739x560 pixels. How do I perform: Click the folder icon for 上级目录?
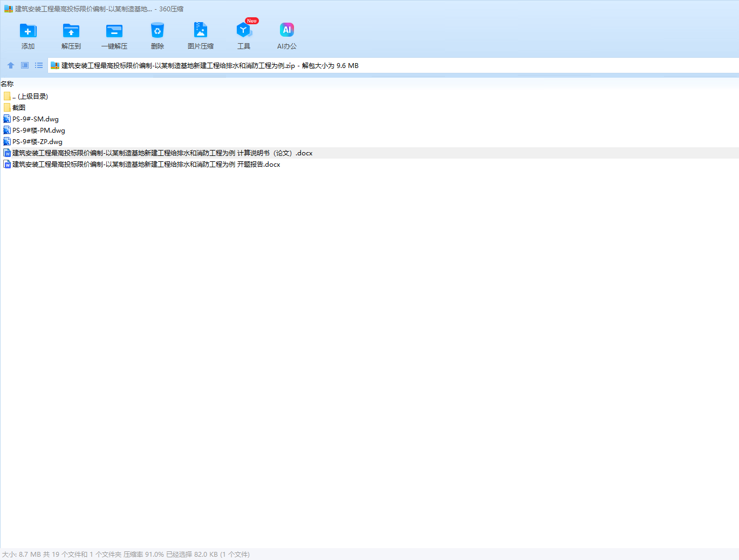click(7, 96)
